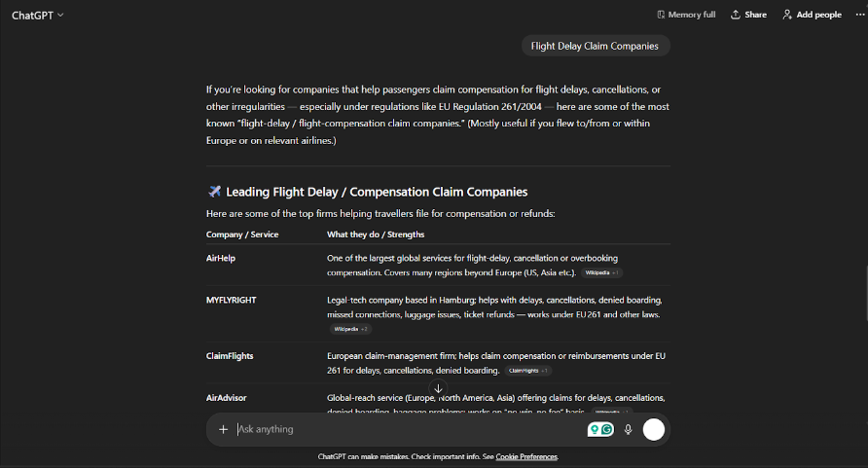The width and height of the screenshot is (868, 468).
Task: Click the round white voice mode button
Action: pos(654,429)
